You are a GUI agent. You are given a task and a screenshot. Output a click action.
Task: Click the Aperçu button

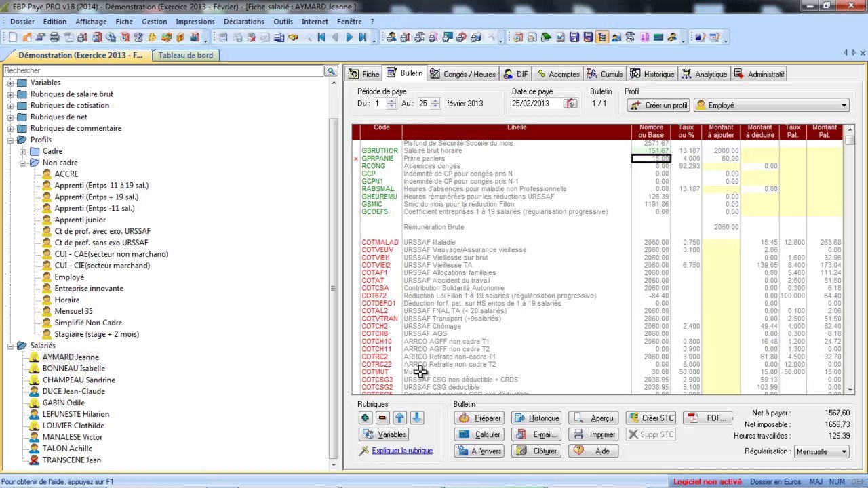[593, 418]
